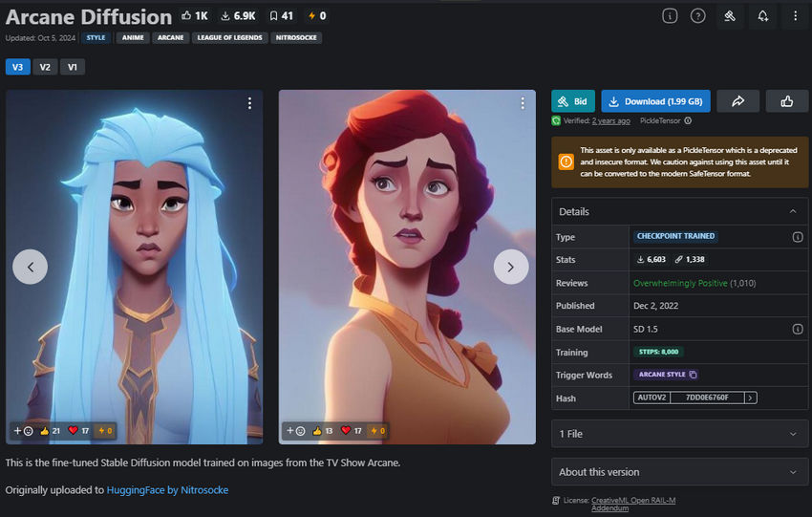This screenshot has height=517, width=812.
Task: Click the ANIME tag
Action: tap(133, 38)
